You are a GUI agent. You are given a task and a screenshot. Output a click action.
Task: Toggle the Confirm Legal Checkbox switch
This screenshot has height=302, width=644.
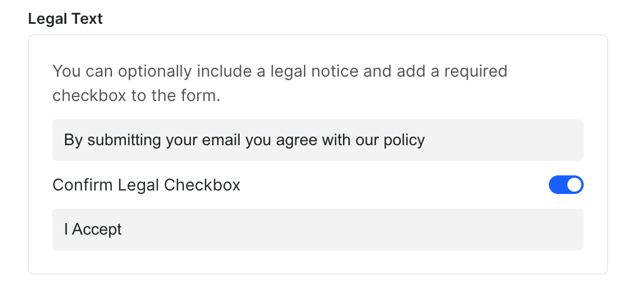(x=566, y=185)
